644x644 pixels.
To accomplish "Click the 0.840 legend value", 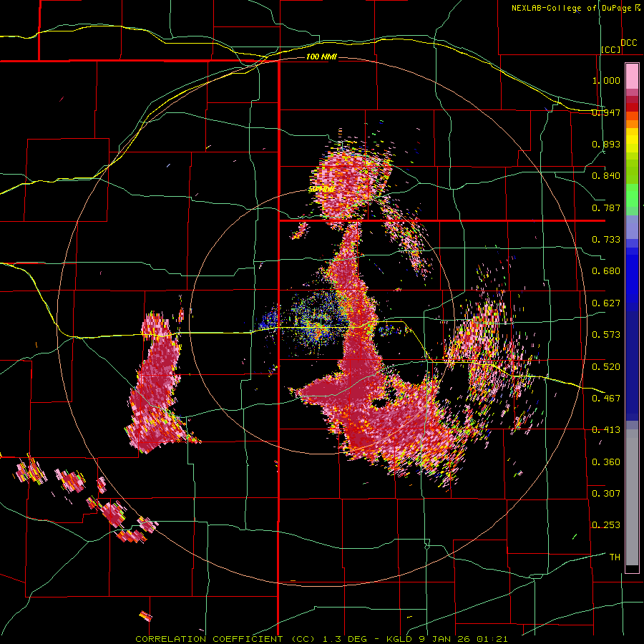I will [606, 176].
